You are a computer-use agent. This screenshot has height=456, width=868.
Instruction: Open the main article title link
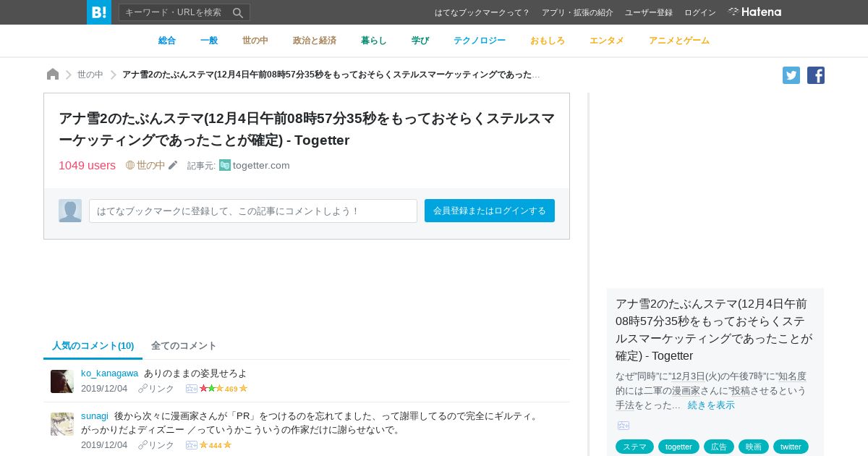[307, 129]
